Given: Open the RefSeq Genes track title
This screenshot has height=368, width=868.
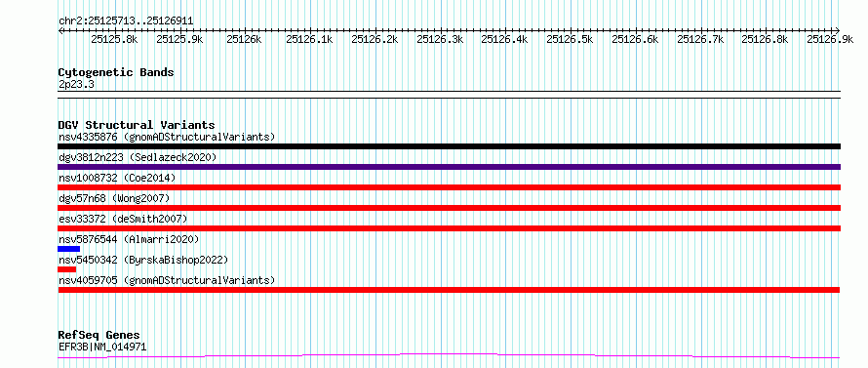Looking at the screenshot, I should click(x=99, y=336).
